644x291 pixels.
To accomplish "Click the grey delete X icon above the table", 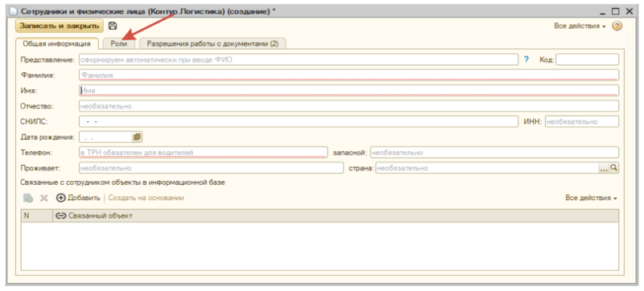I will (44, 198).
